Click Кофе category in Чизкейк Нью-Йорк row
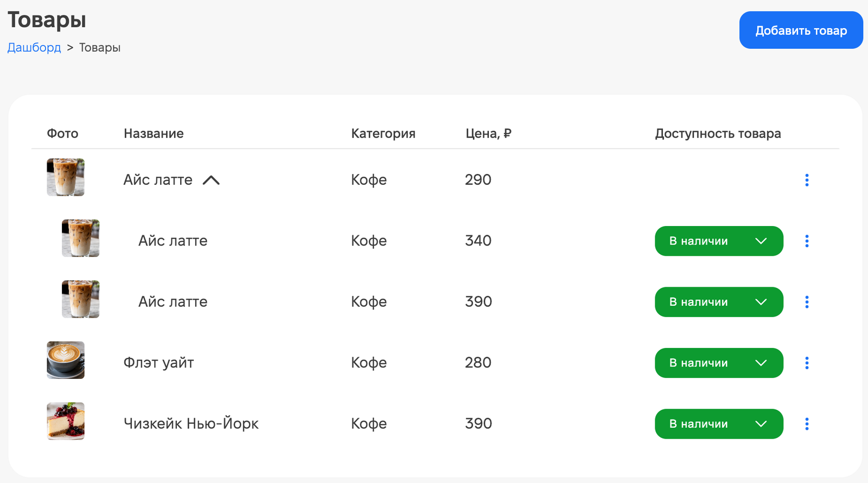The width and height of the screenshot is (868, 483). point(369,423)
